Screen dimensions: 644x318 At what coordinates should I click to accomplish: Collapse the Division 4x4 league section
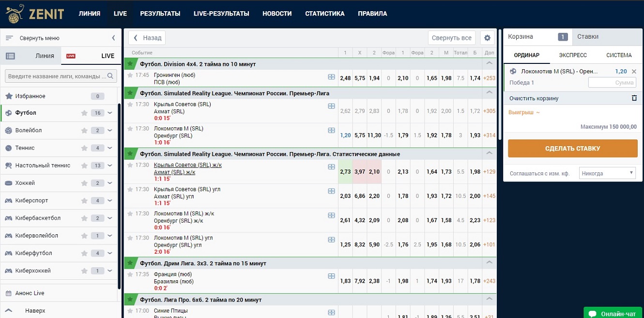pos(489,63)
